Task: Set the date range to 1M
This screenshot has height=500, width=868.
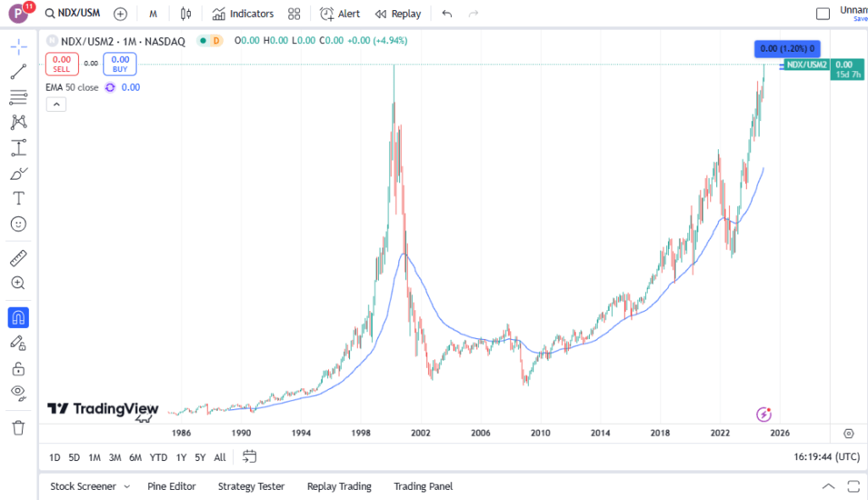Action: click(95, 458)
